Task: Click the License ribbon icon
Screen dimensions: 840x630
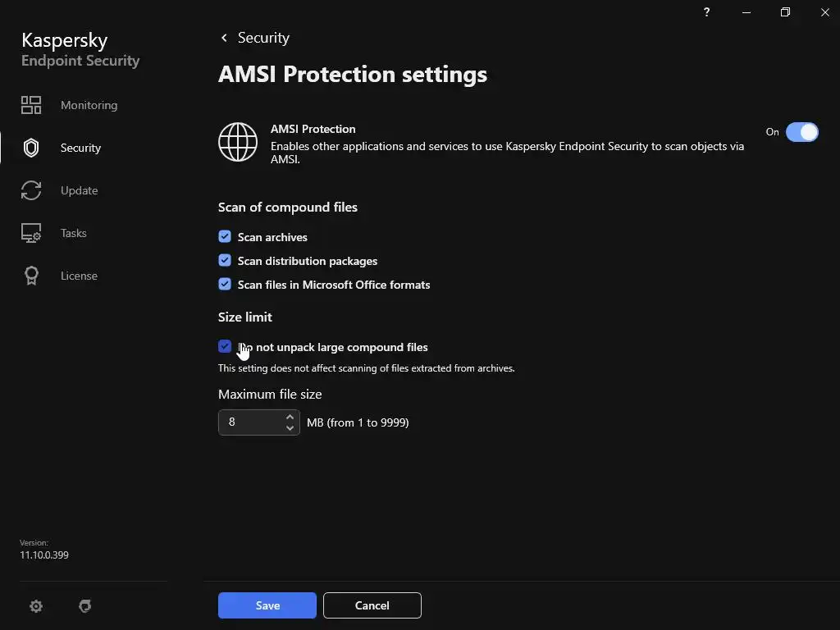Action: point(31,276)
